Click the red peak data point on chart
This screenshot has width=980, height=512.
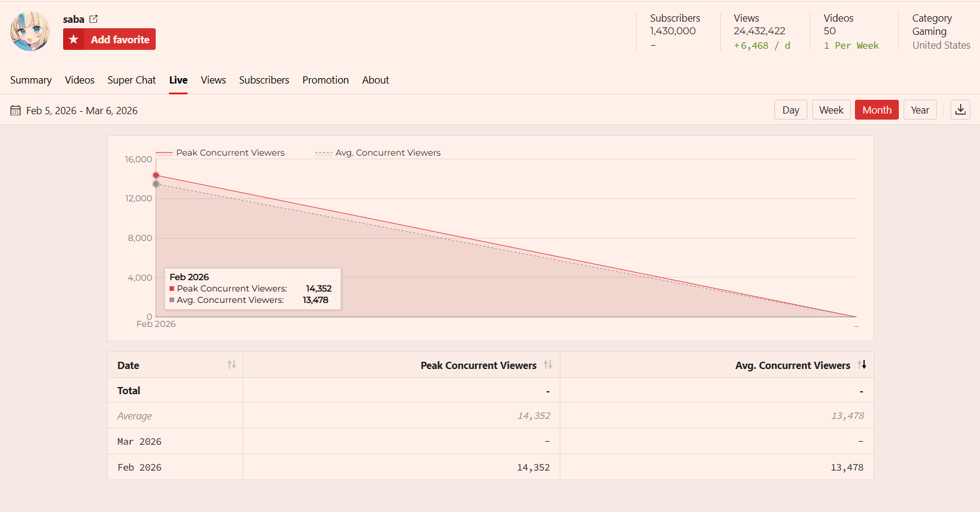[x=156, y=175]
